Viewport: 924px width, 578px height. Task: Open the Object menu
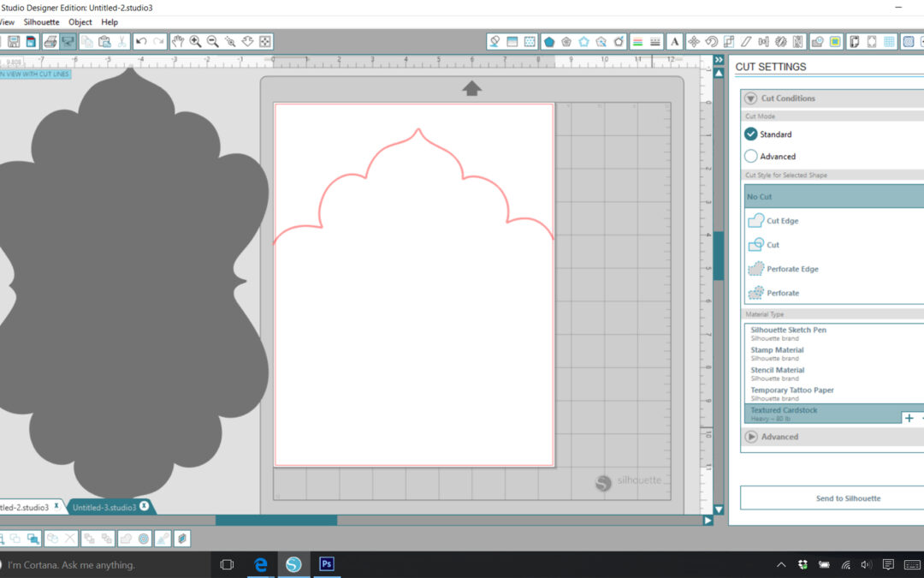point(80,22)
